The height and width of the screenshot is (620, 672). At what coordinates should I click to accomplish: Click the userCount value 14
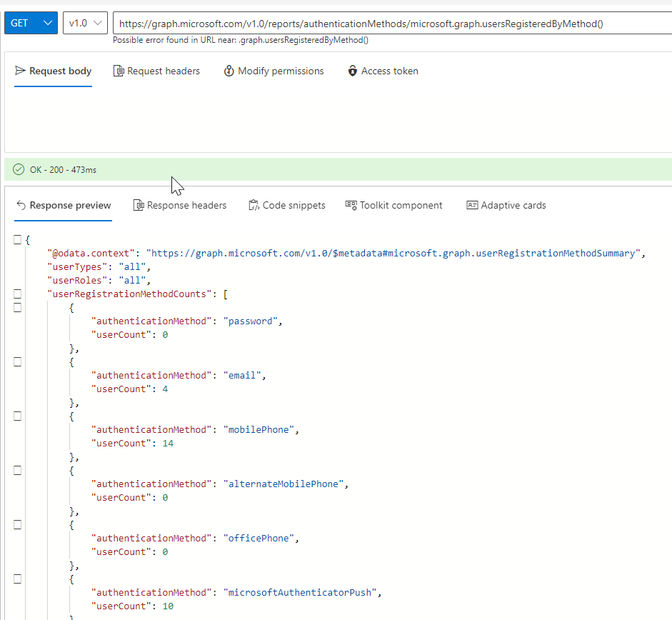[x=168, y=444]
